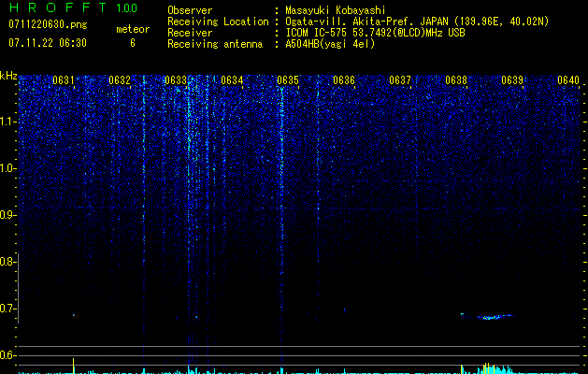Click the Receiving antenna field label
The image size is (588, 374).
pos(215,44)
